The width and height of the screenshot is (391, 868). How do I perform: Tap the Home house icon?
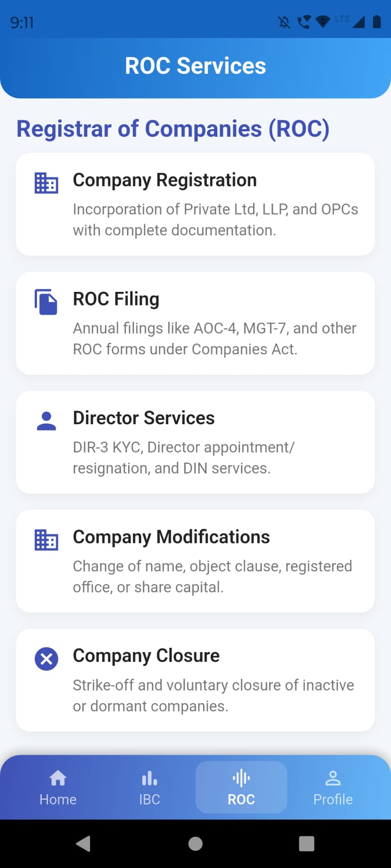[58, 778]
